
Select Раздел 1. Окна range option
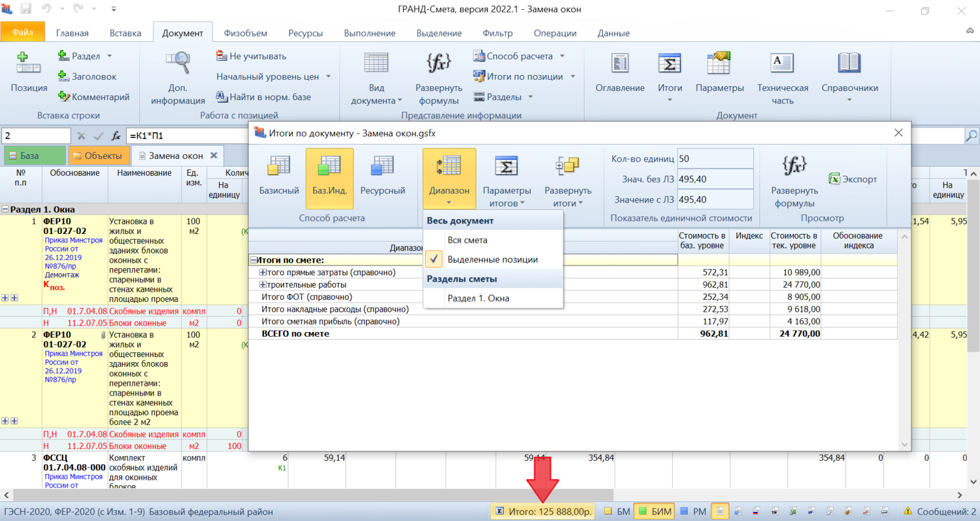point(478,298)
